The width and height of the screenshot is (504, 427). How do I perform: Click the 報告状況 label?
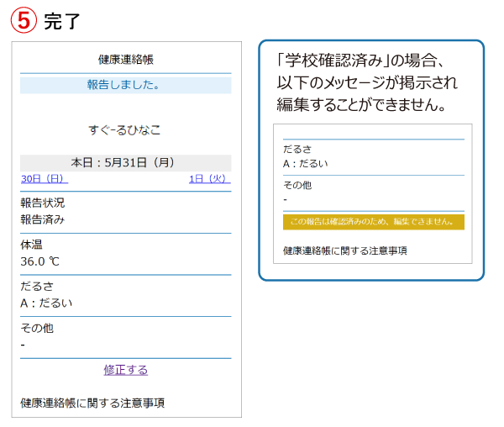click(x=43, y=203)
